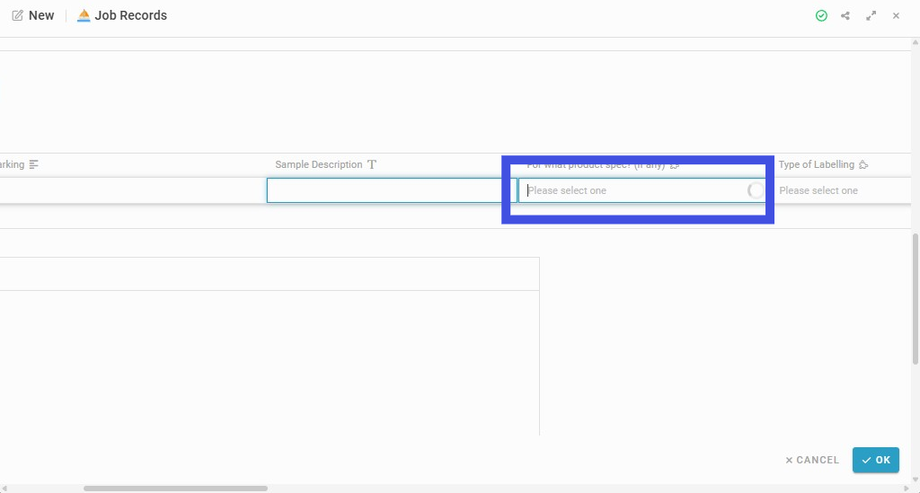Click the scroll-down arrow of vertical scrollbar
Image resolution: width=920 pixels, height=493 pixels.
pos(916,481)
